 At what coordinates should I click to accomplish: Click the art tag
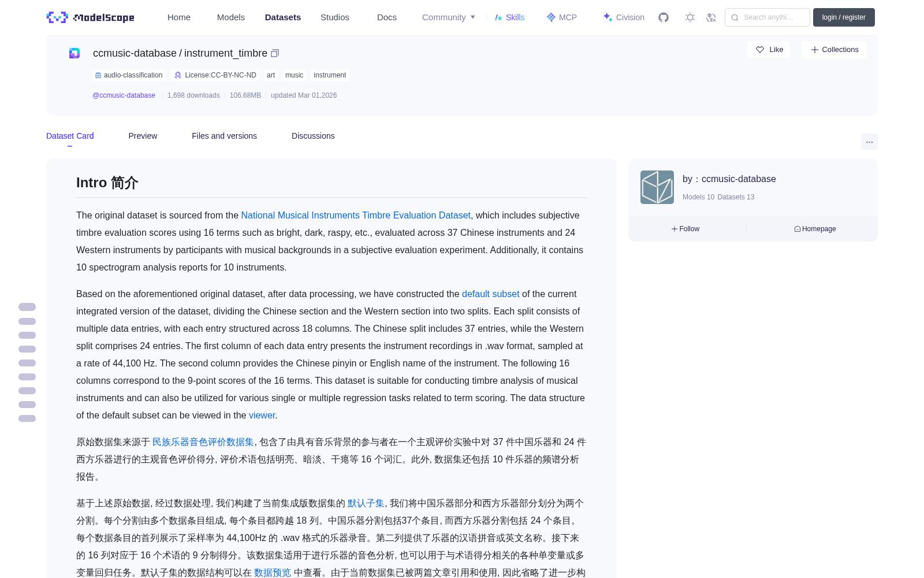[x=271, y=75]
